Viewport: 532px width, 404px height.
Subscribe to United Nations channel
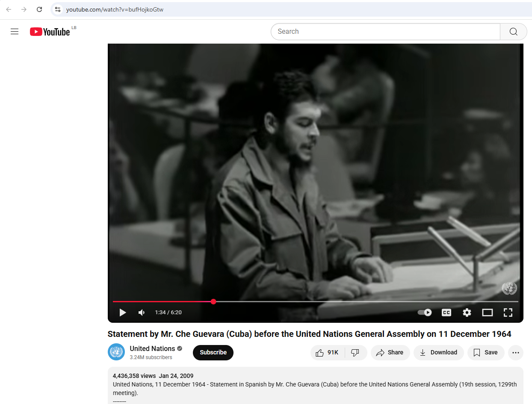213,353
